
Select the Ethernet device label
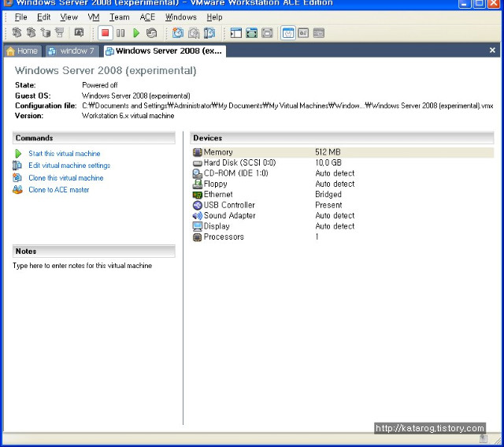pyautogui.click(x=218, y=195)
